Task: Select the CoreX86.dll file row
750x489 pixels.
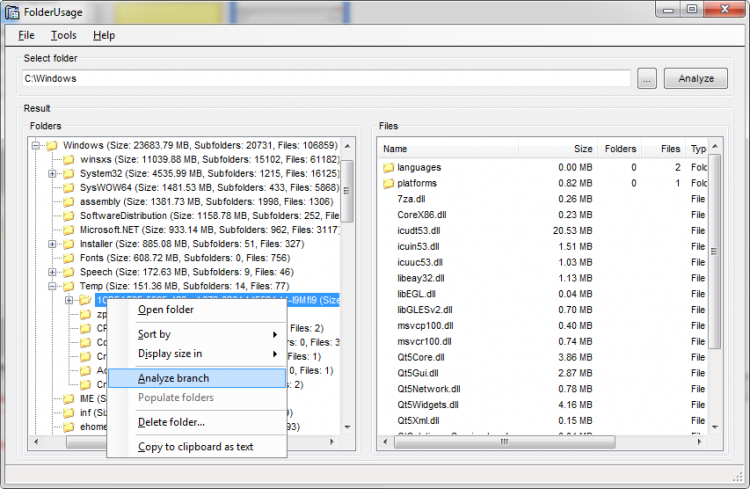Action: (544, 215)
